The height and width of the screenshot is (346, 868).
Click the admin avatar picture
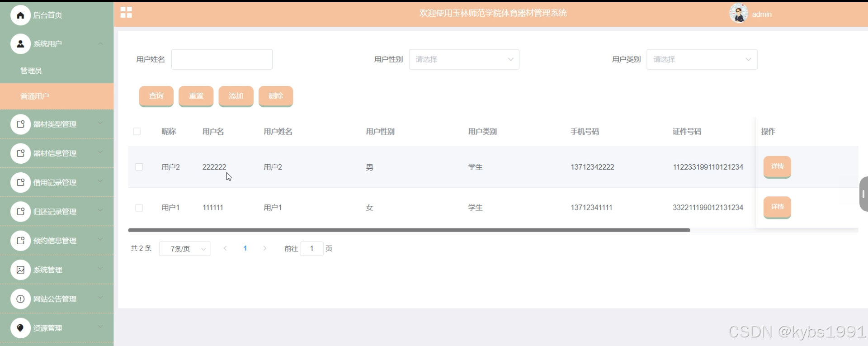(x=739, y=14)
